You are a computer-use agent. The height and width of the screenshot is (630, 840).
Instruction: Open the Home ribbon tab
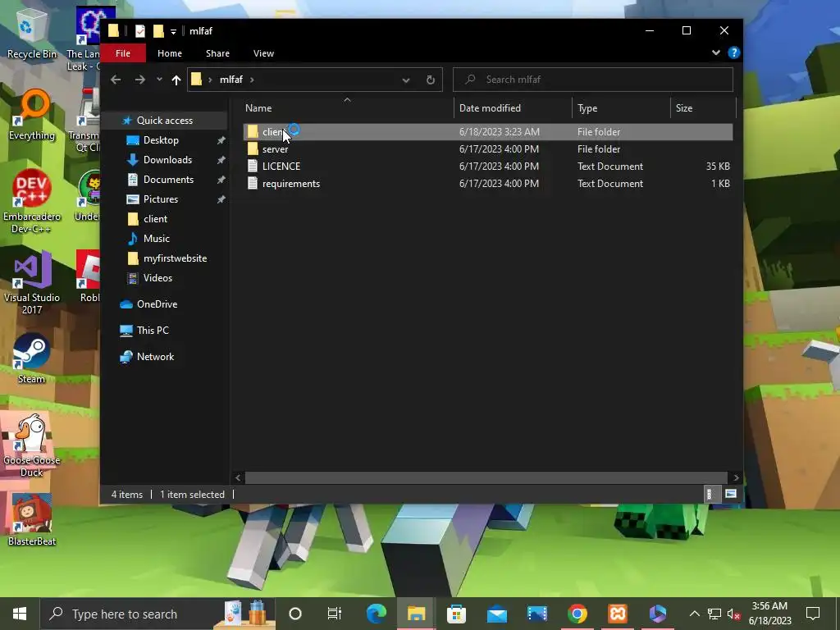(169, 53)
